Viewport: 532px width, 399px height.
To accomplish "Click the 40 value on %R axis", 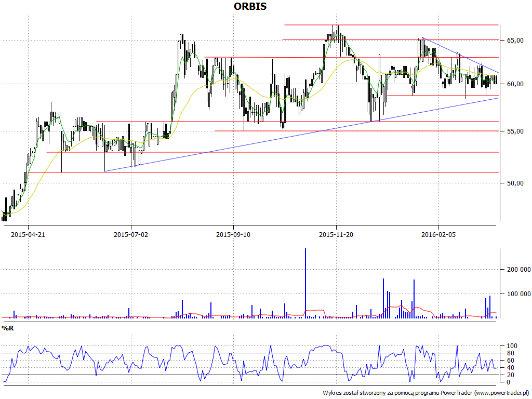I will coord(511,368).
